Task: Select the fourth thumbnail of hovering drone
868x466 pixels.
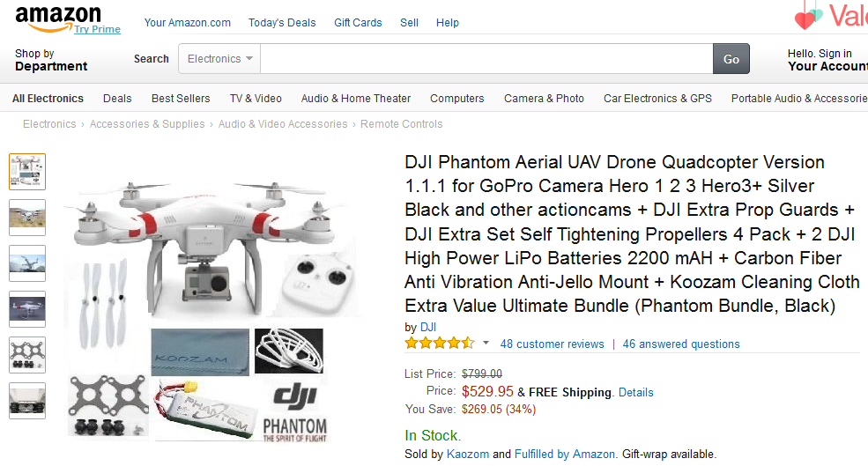Action: pyautogui.click(x=27, y=309)
